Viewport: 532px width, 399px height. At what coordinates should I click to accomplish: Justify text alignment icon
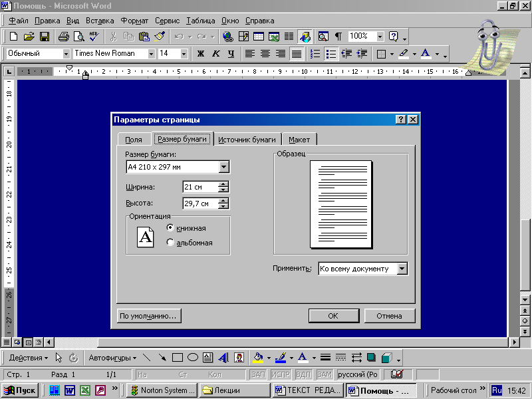click(297, 54)
